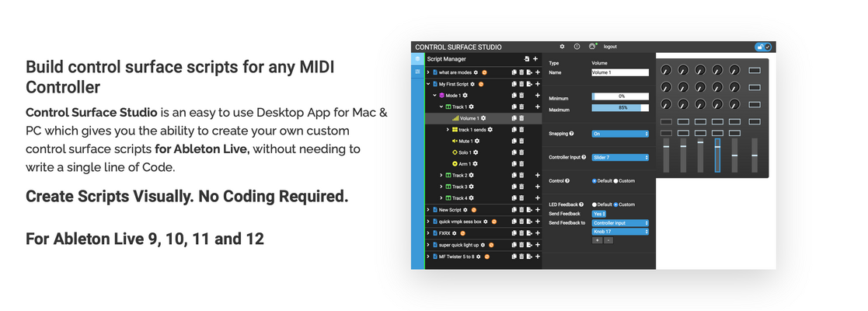This screenshot has width=868, height=311.
Task: Select the Track 3 tree row
Action: [483, 187]
